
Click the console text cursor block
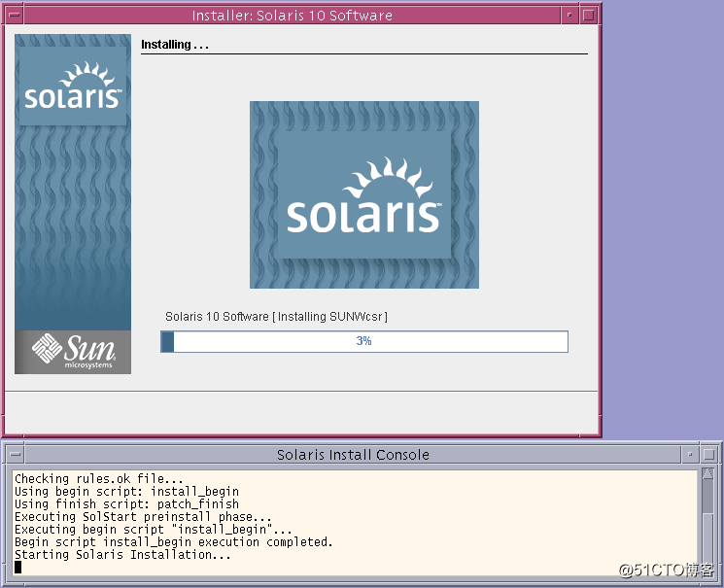pyautogui.click(x=17, y=567)
